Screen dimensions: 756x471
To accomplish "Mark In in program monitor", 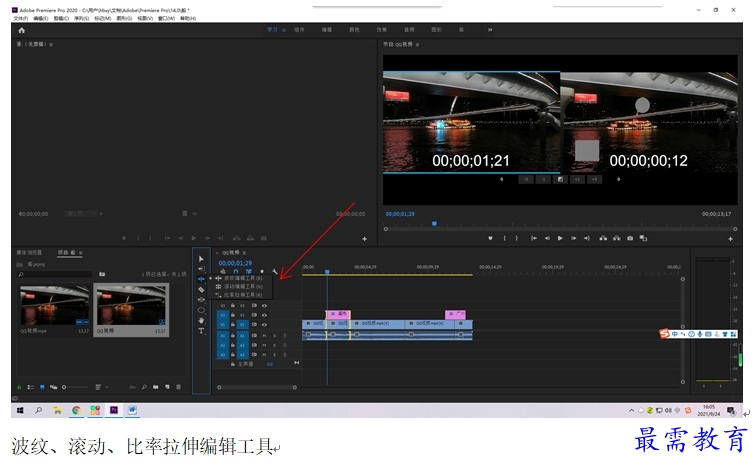I will pyautogui.click(x=504, y=238).
